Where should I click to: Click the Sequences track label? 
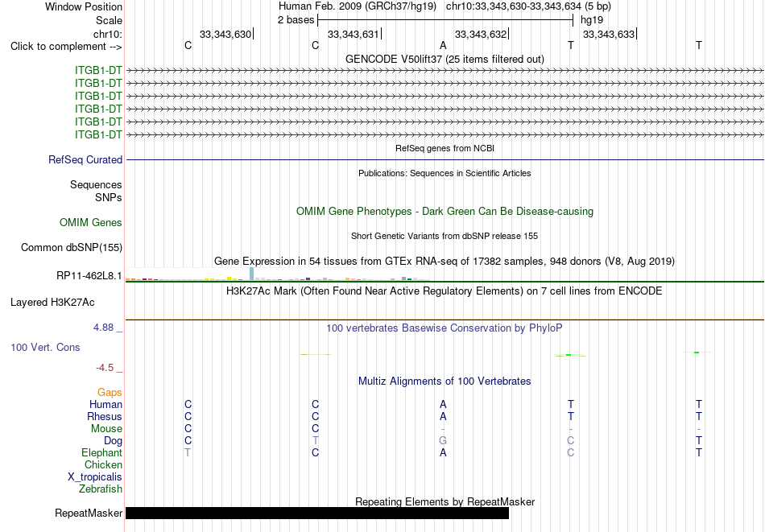pyautogui.click(x=96, y=185)
